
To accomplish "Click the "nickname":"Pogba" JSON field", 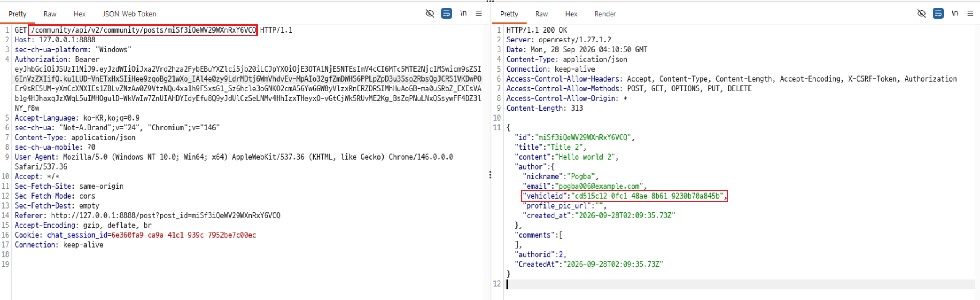I will (x=560, y=176).
